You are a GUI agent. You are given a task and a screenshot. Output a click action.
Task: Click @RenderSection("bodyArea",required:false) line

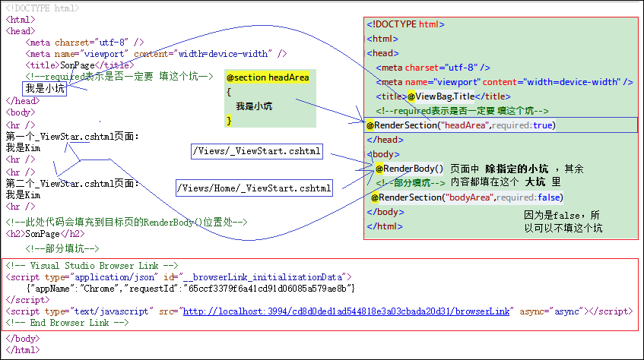[467, 197]
